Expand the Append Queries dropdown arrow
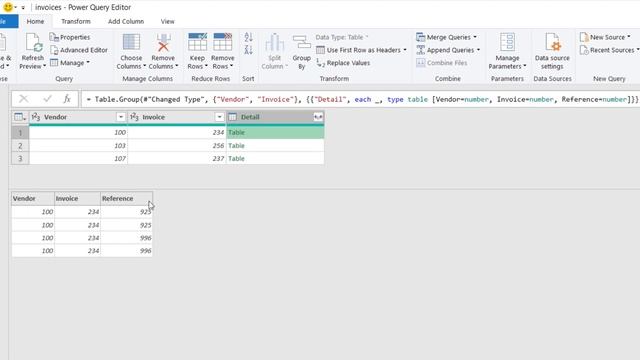 click(x=478, y=50)
